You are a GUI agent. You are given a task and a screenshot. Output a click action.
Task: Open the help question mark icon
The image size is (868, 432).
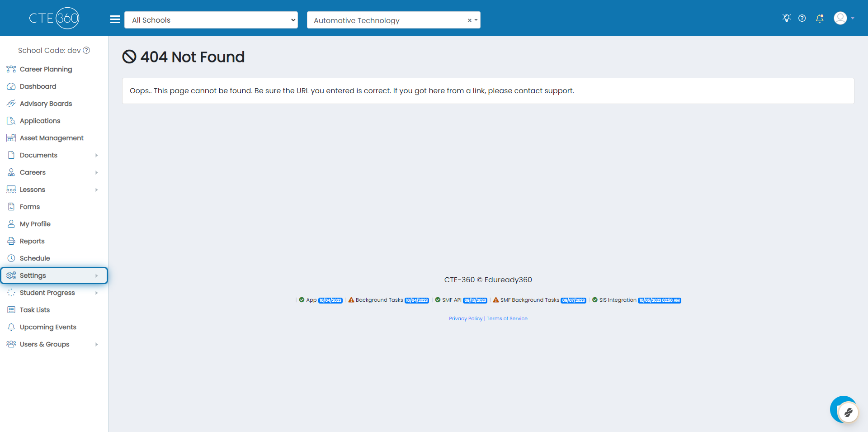[x=802, y=18]
